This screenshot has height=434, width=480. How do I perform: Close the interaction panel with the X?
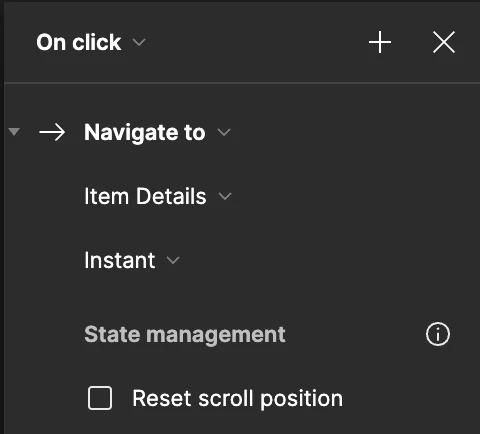(x=444, y=42)
